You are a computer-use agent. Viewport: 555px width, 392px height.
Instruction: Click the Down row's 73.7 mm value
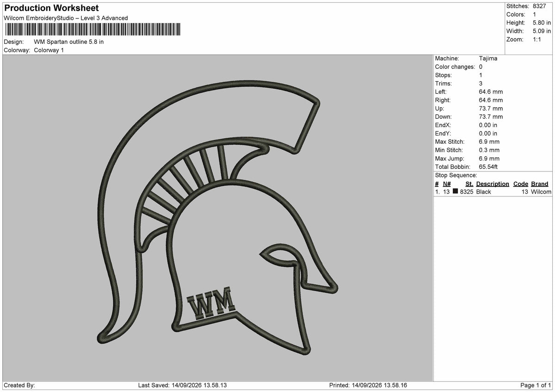[491, 117]
